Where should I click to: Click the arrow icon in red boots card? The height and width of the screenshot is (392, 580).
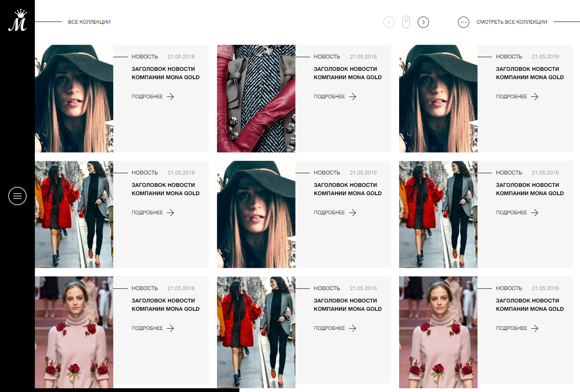[x=353, y=97]
